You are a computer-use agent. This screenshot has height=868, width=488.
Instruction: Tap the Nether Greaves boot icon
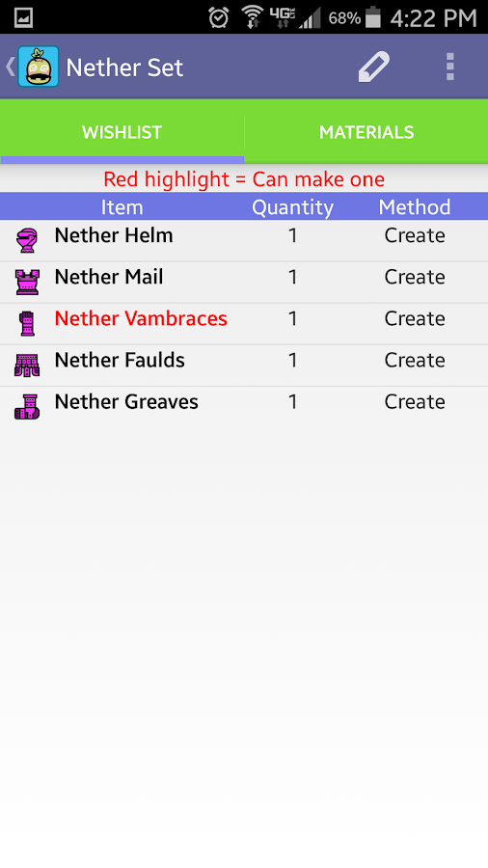pos(27,407)
